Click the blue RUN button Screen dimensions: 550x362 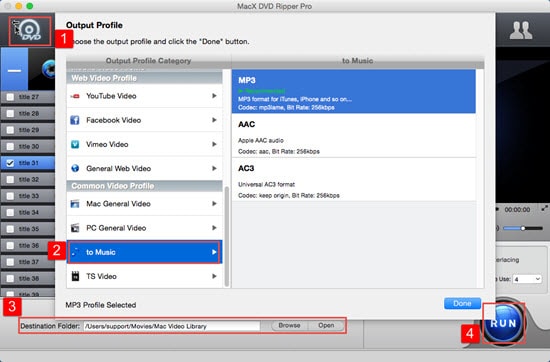click(504, 323)
